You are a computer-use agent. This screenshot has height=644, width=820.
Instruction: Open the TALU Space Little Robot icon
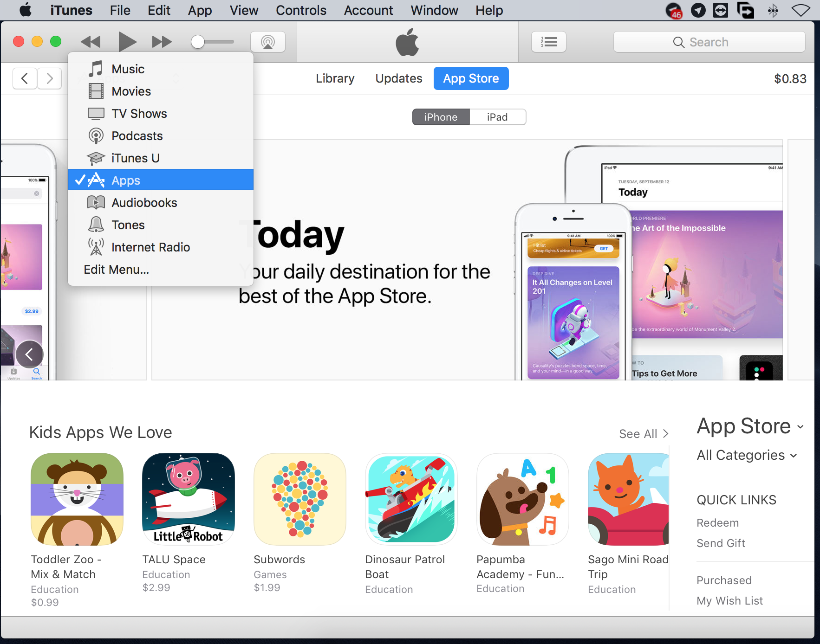pyautogui.click(x=189, y=499)
